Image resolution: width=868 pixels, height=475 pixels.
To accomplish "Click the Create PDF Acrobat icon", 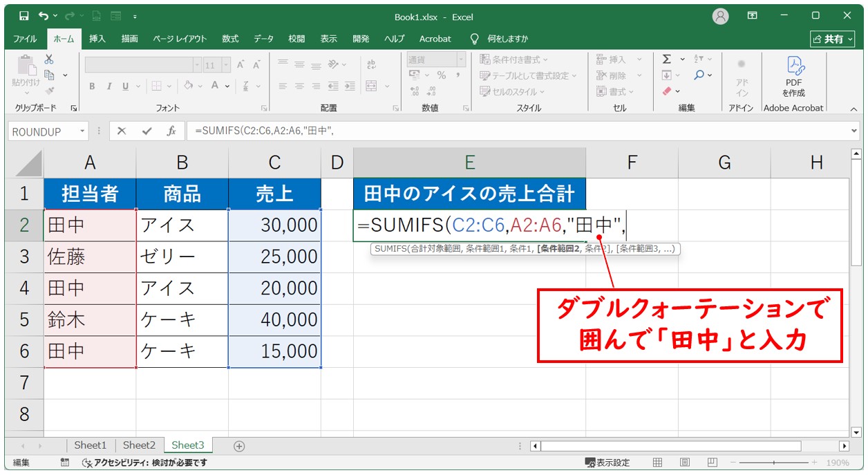I will 793,75.
